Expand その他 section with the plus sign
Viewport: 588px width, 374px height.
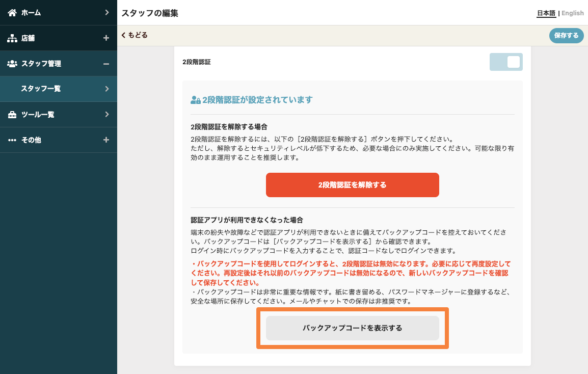[x=106, y=140]
